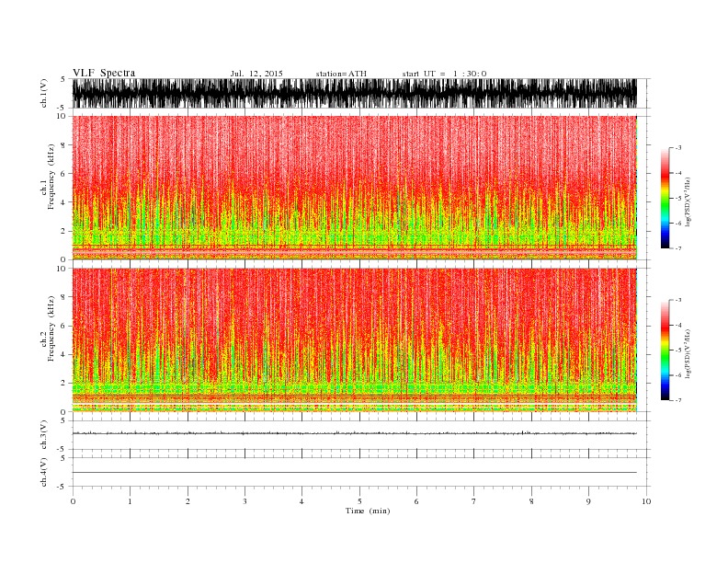Click the time axis tick label "9"
This screenshot has height=563, width=728.
(x=588, y=501)
